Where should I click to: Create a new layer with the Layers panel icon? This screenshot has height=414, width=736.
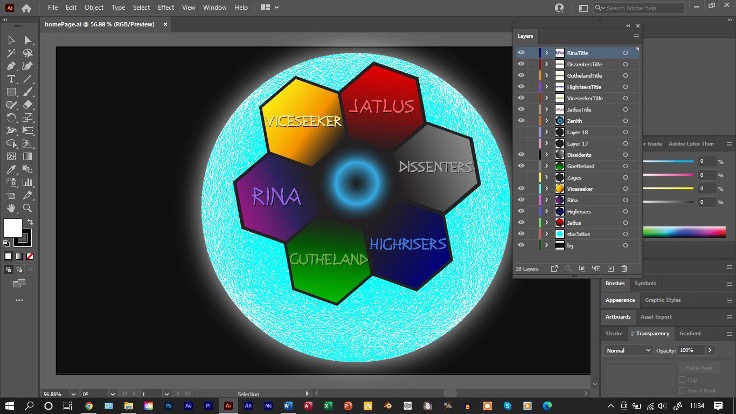click(611, 268)
